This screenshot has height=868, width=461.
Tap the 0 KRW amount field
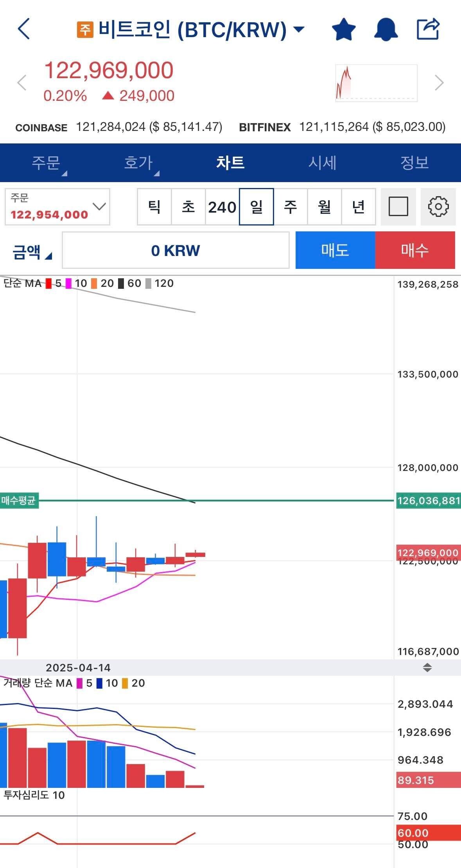(176, 251)
